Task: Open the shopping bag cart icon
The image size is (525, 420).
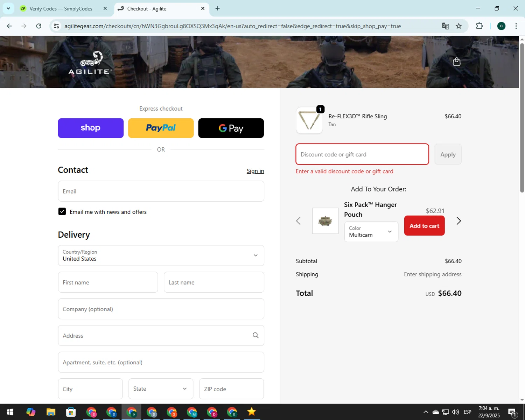Action: pyautogui.click(x=456, y=62)
